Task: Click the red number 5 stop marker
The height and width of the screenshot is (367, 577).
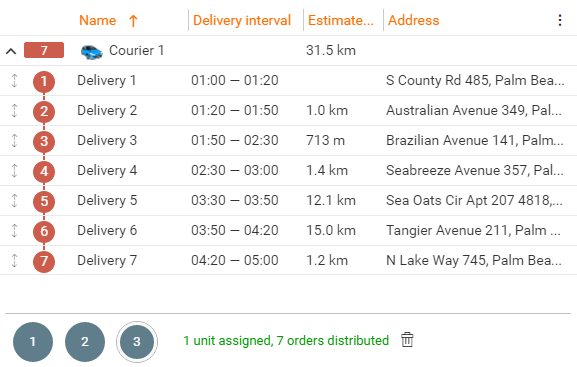Action: click(x=44, y=201)
